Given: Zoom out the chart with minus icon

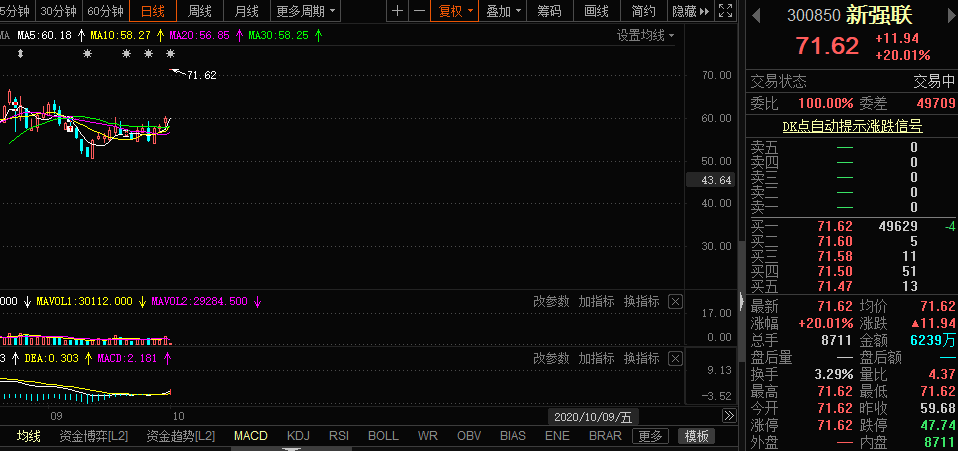Looking at the screenshot, I should coord(419,10).
